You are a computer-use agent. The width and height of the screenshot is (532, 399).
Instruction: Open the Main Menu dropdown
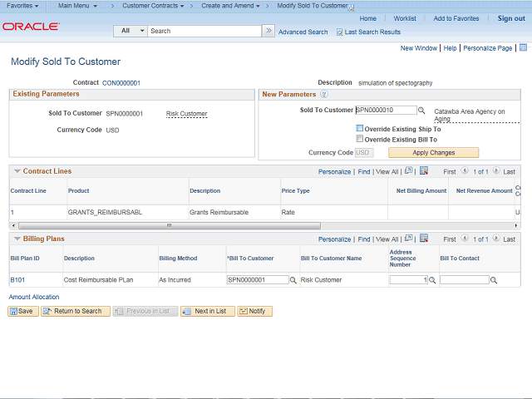(x=77, y=6)
